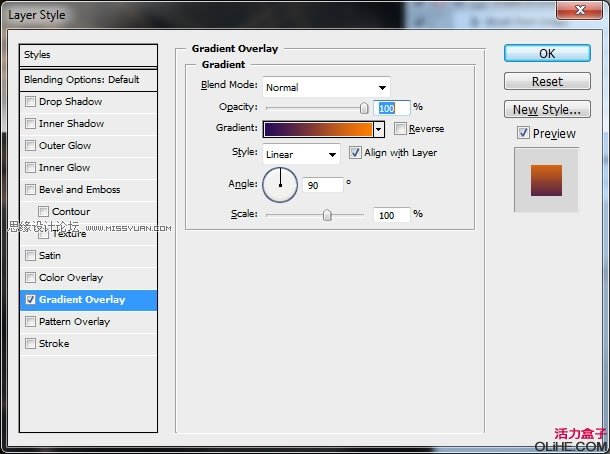Click the purple-orange gradient swatch
Screen dimensions: 610x454
tap(318, 130)
